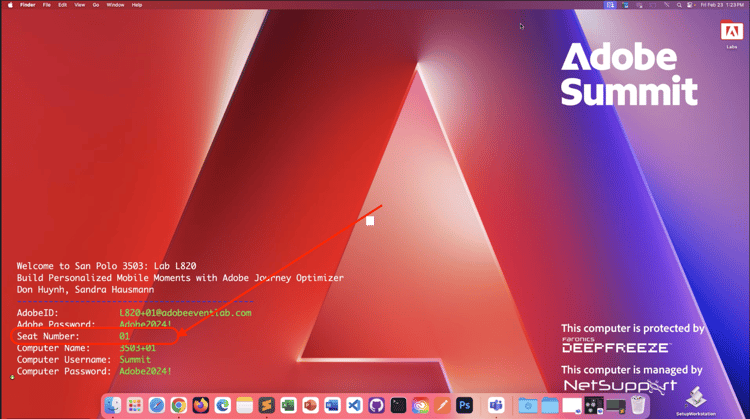Screen dimensions: 750x419
Task: Click the Computer Password value Adobe2024!
Action: [x=145, y=371]
